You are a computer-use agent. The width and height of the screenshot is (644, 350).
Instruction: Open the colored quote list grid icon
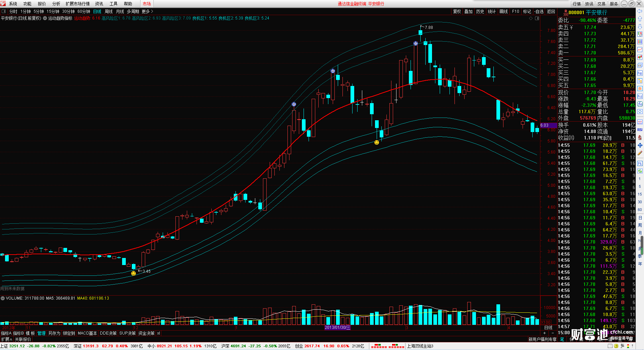(x=640, y=42)
